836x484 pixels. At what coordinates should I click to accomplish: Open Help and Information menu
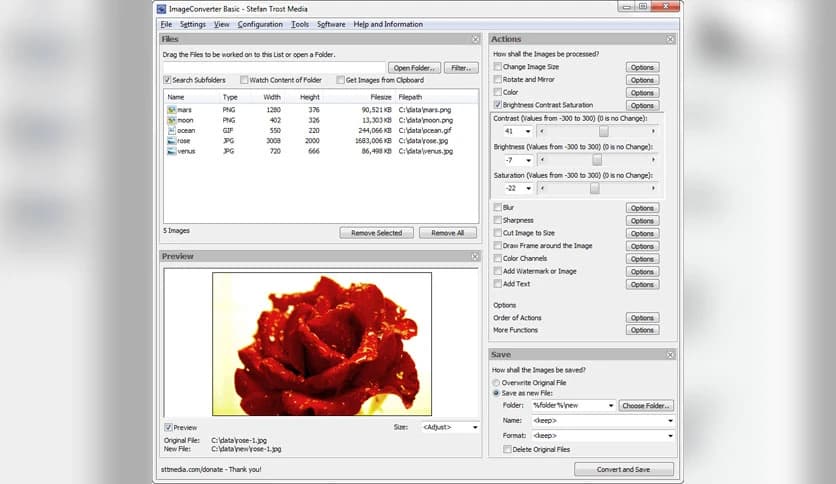pos(388,25)
